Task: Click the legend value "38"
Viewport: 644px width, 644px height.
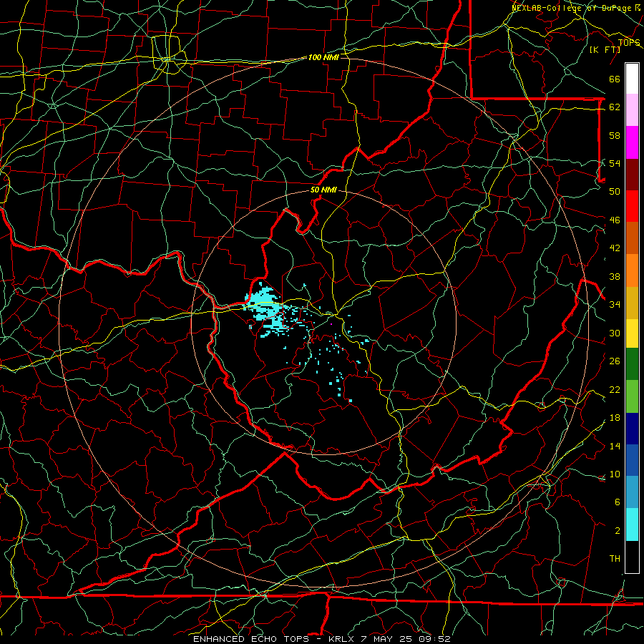Action: point(615,277)
